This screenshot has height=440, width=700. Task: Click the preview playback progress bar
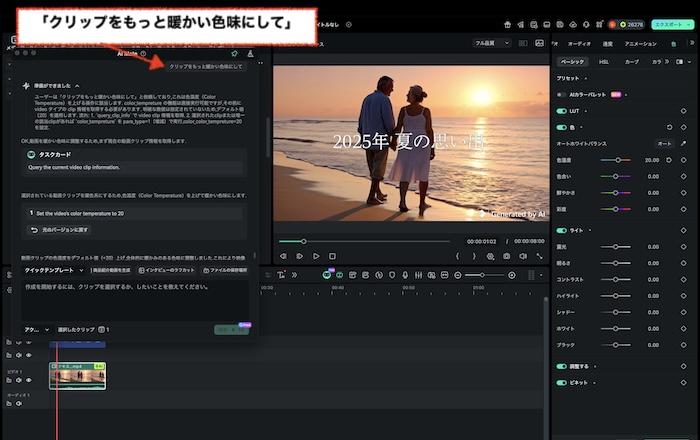coord(364,241)
